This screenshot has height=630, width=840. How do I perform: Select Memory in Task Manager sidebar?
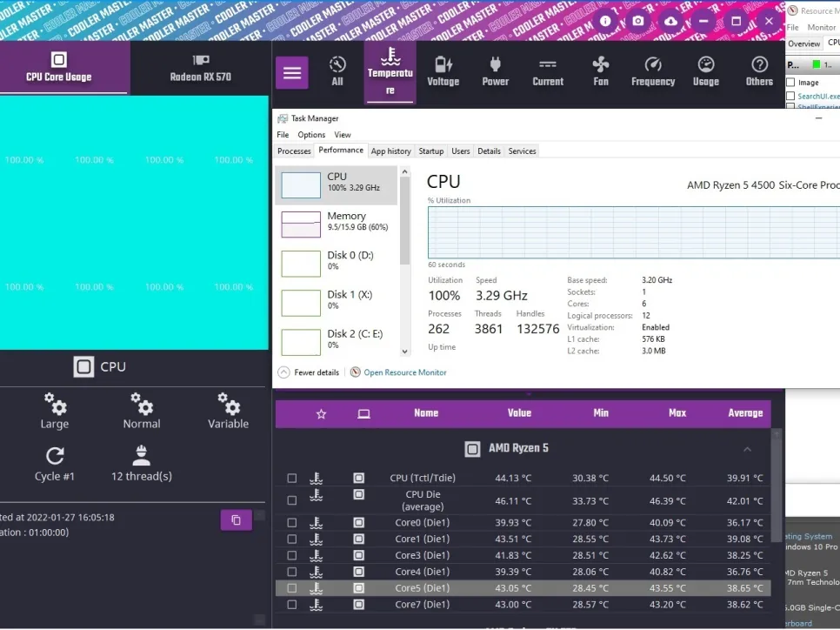337,225
